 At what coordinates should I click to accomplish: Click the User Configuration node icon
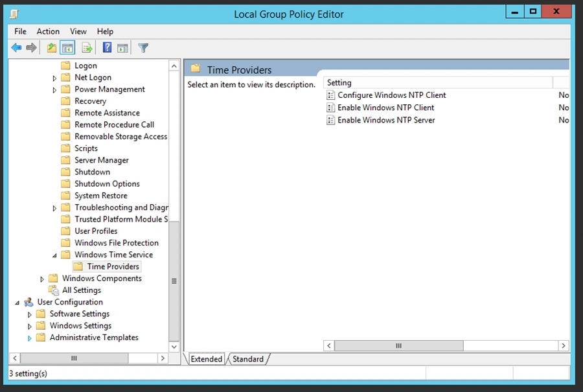[29, 302]
